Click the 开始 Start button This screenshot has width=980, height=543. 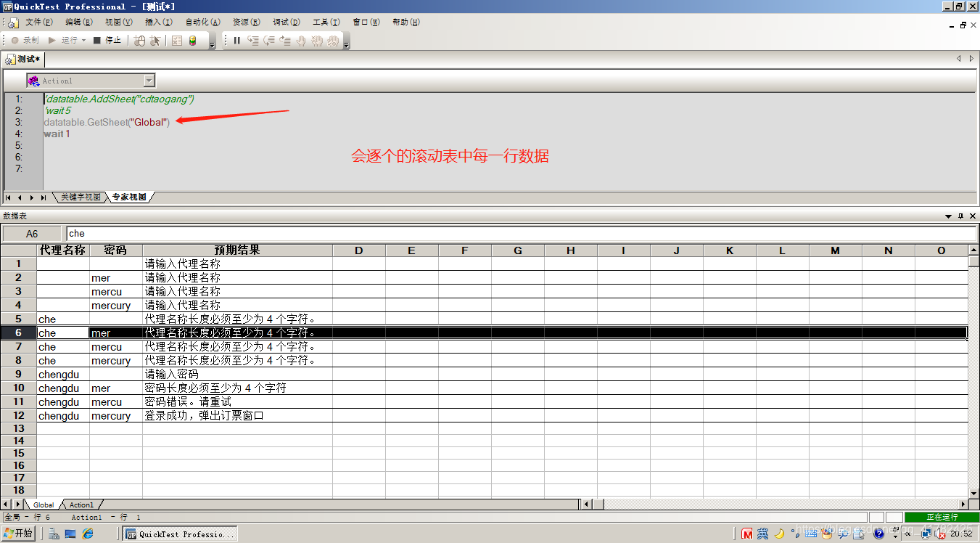(18, 534)
